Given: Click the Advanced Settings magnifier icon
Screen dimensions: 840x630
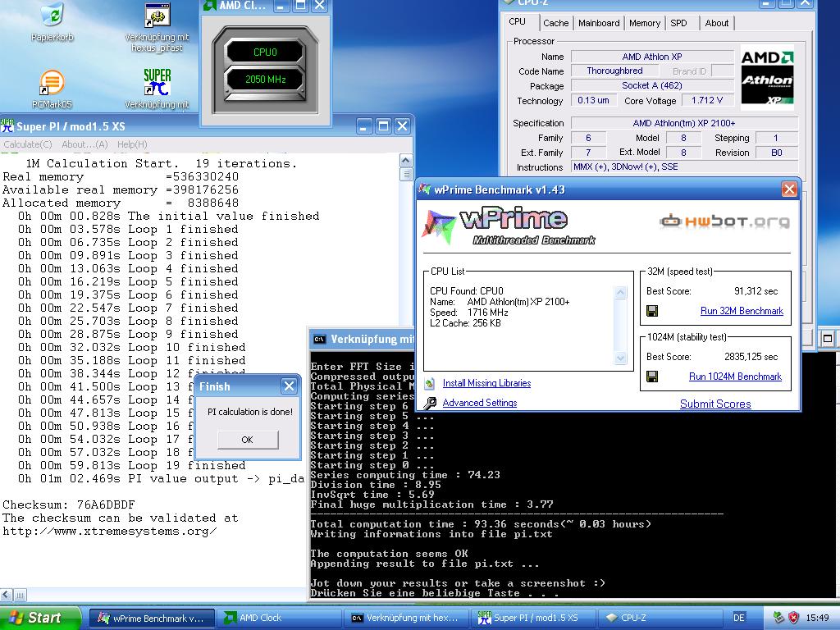Looking at the screenshot, I should coord(429,403).
